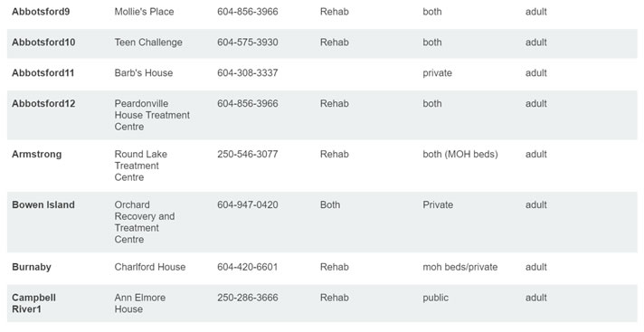Select the private funding cell for Barb's House
This screenshot has height=332, width=644.
click(x=438, y=73)
